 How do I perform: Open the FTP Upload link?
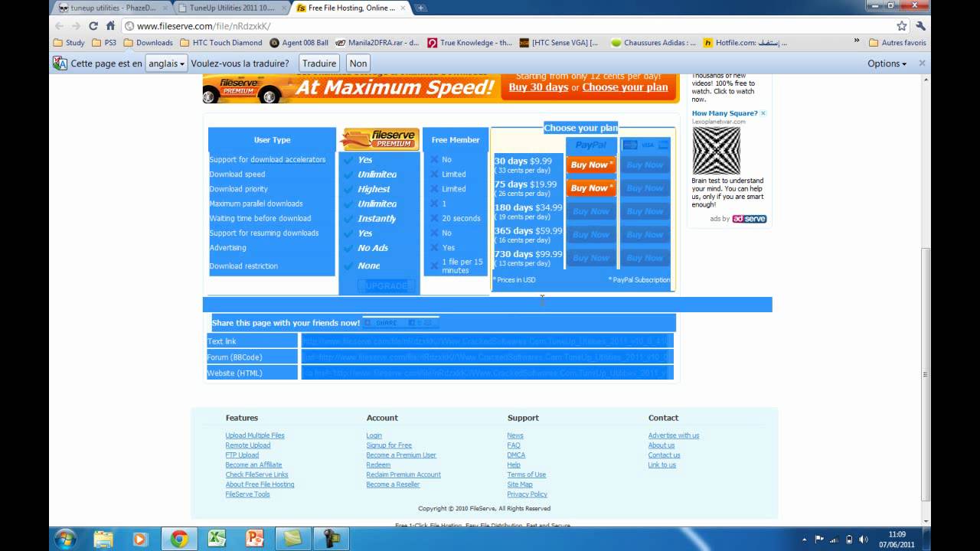pos(242,455)
